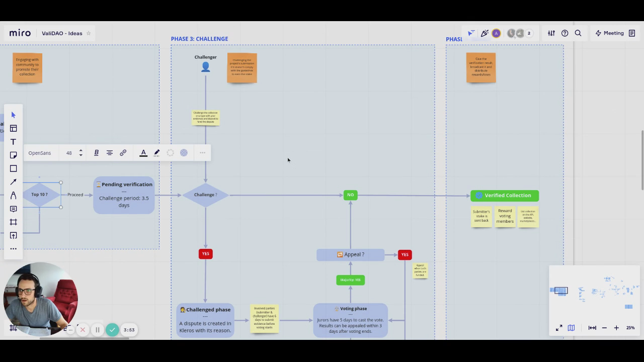Open the reactions party popper icon
This screenshot has width=644, height=362.
point(484,33)
